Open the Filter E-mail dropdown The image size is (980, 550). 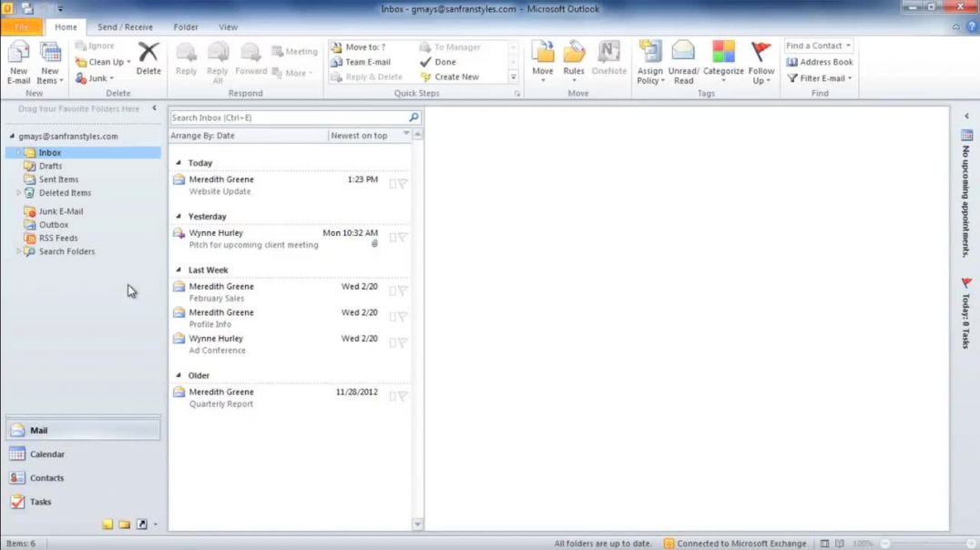pos(820,78)
